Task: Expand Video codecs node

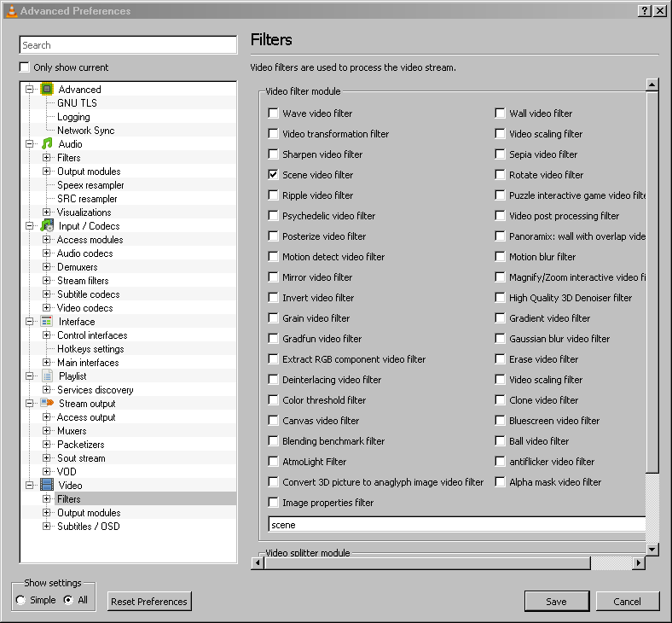Action: [46, 307]
